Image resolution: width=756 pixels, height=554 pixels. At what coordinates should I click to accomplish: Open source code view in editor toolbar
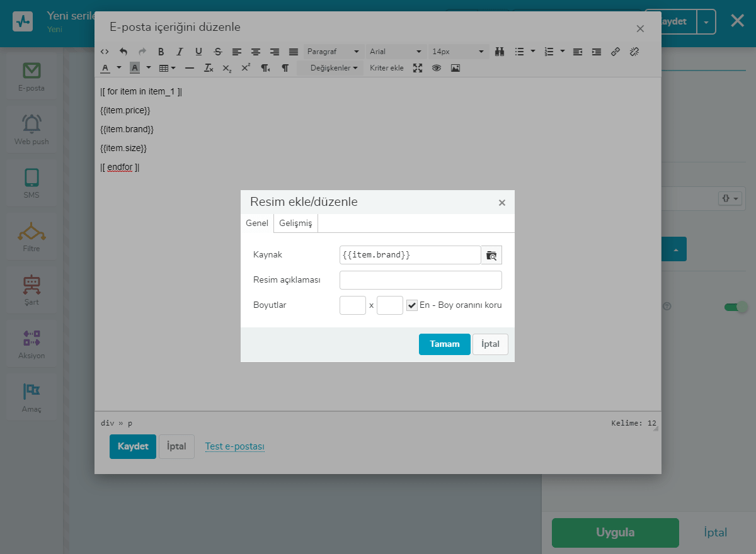[105, 52]
